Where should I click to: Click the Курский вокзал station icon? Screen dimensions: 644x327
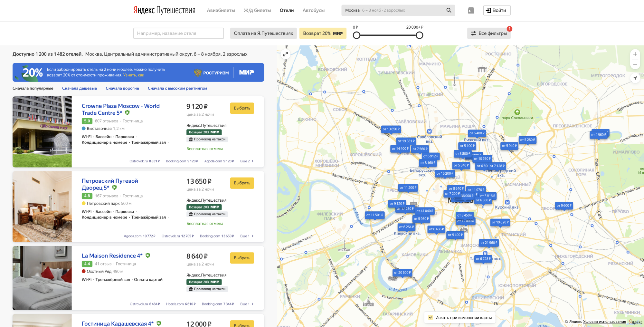pos(507,202)
